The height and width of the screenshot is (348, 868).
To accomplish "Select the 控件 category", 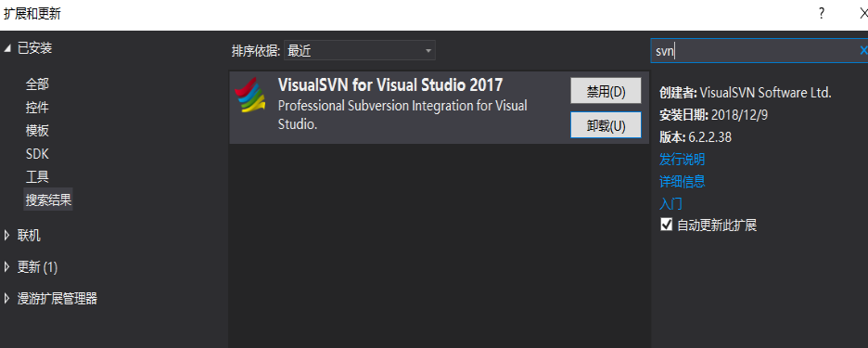I will 37,108.
